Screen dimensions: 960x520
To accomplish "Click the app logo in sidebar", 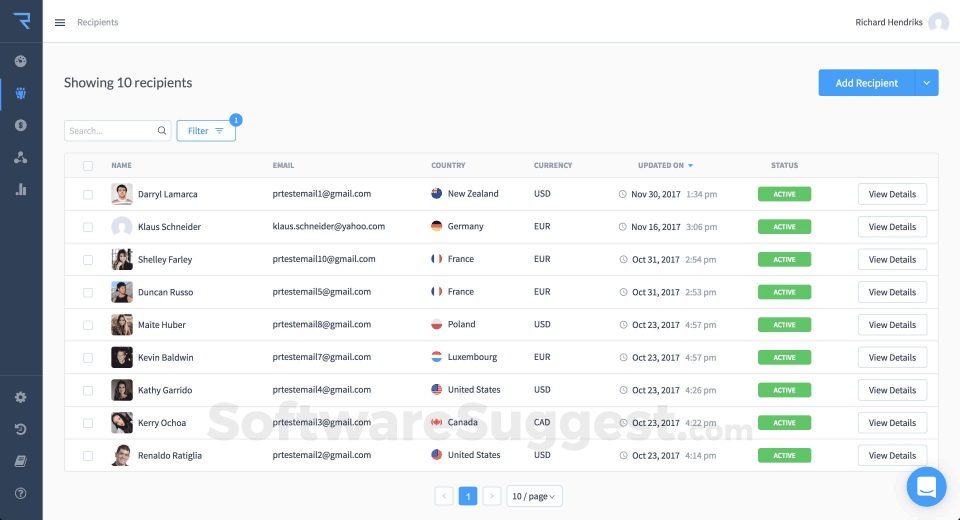I will pos(21,21).
